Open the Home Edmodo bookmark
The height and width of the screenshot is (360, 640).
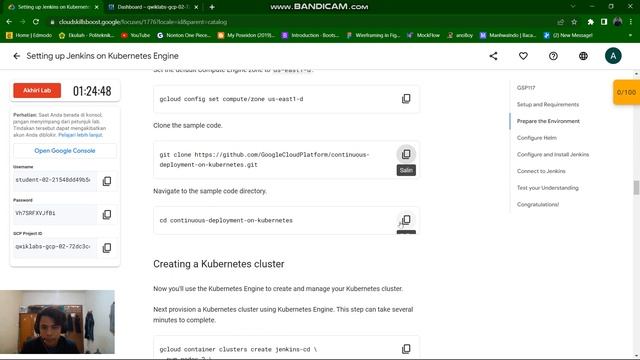pos(29,36)
